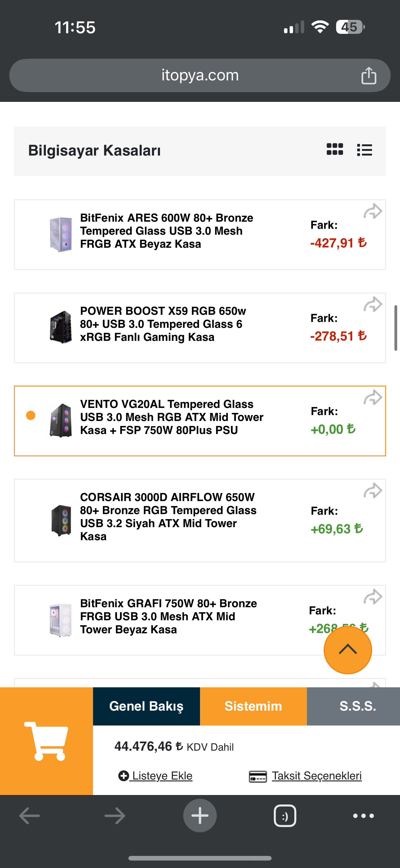Screen dimensions: 400x868
Task: Open the shopping cart icon
Action: [x=47, y=741]
